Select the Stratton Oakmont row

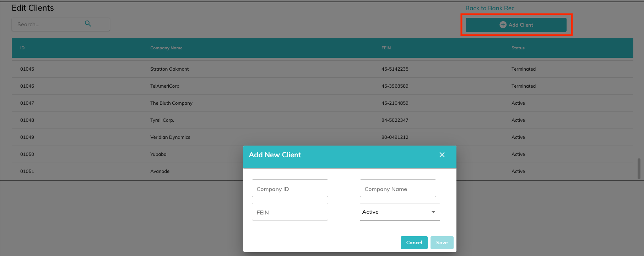[169, 69]
